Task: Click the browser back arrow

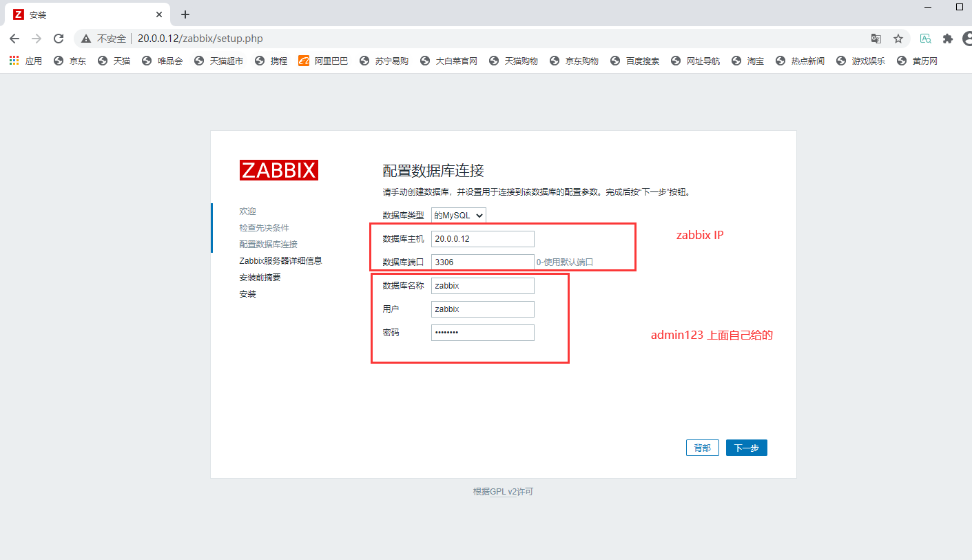Action: [14, 39]
